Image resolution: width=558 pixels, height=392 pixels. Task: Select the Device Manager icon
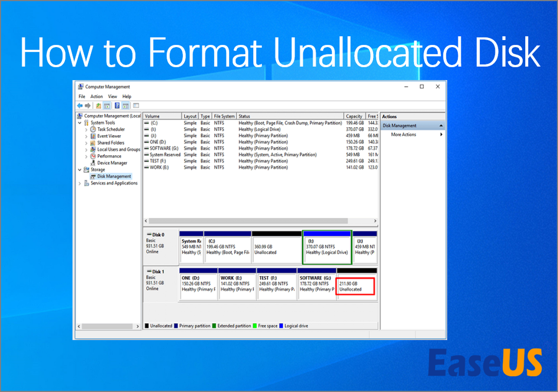[93, 163]
